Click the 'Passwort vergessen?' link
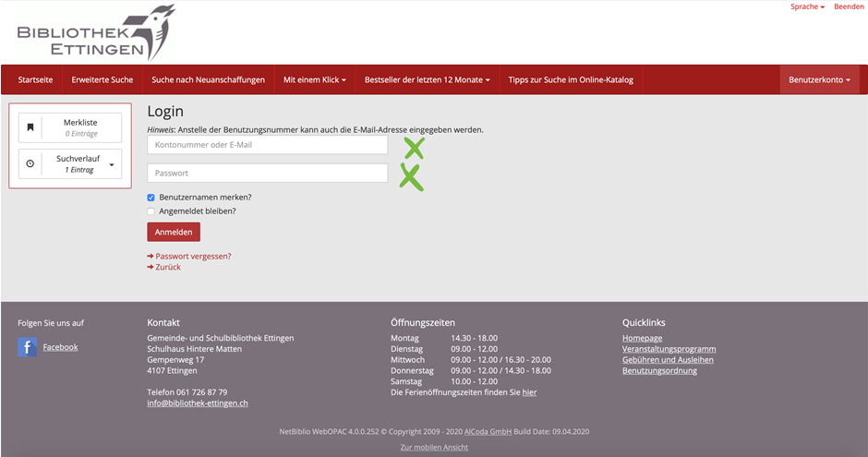The height and width of the screenshot is (457, 868). click(193, 256)
